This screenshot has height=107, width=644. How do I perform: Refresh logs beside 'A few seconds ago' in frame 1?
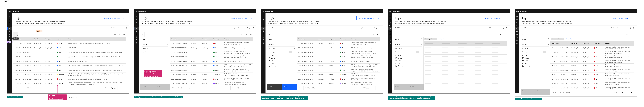(126, 28)
